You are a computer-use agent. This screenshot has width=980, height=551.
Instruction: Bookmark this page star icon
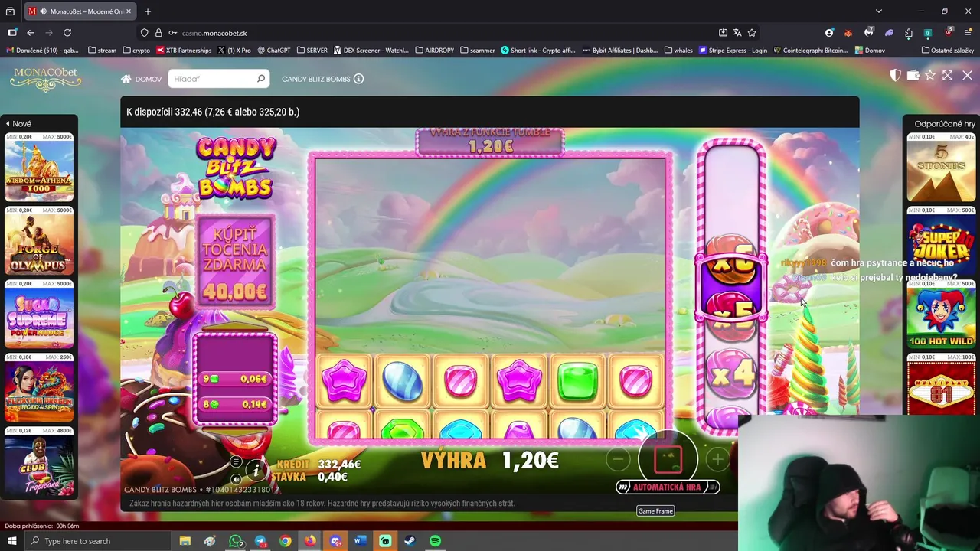(752, 33)
